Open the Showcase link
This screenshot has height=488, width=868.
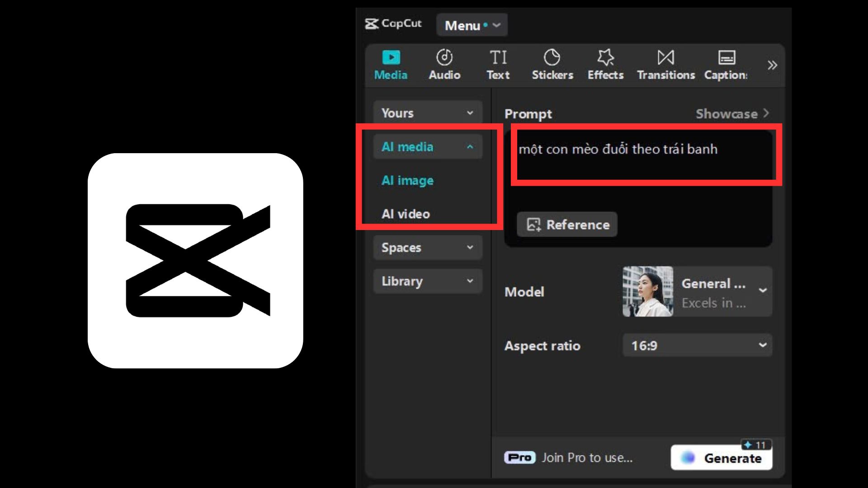(731, 114)
